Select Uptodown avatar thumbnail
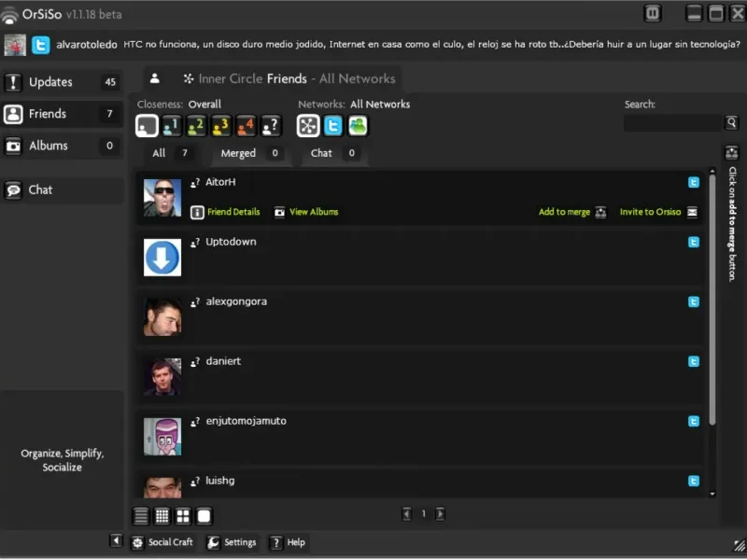 click(x=162, y=258)
